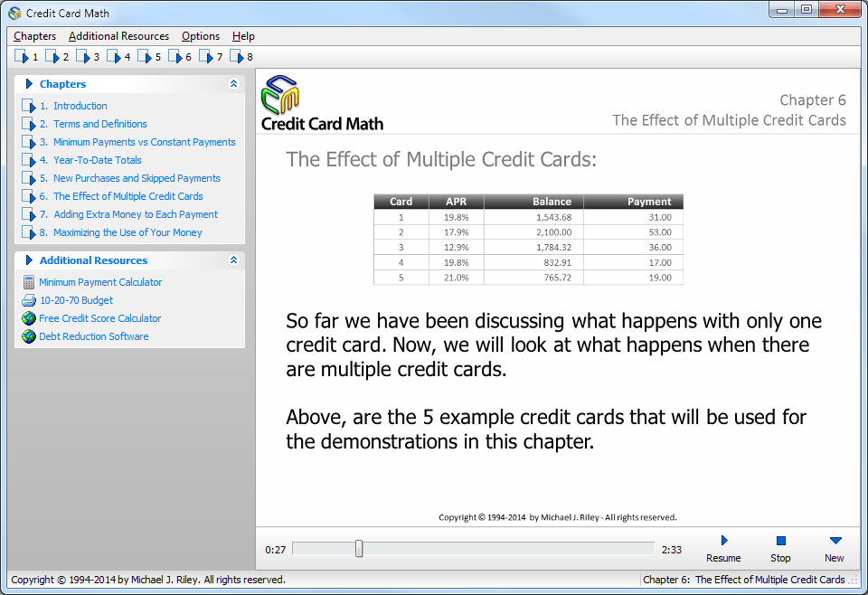Image resolution: width=868 pixels, height=595 pixels.
Task: Jump to chapter 4 via toolbar icon
Action: coord(118,56)
